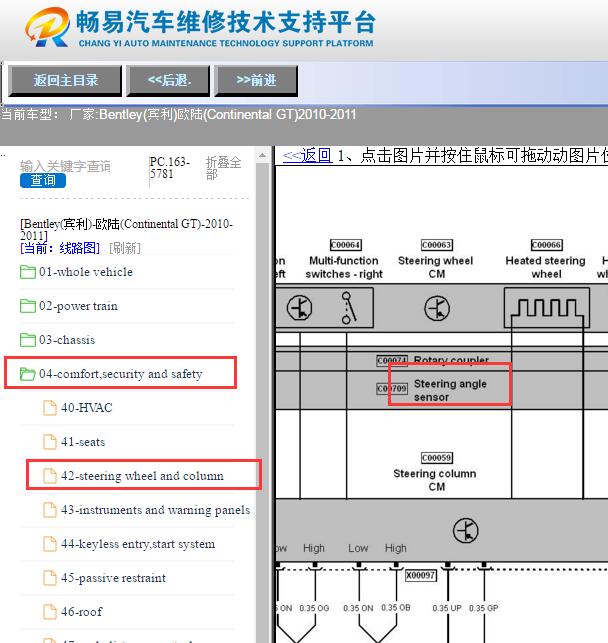Click the C00063 connector label
Image resolution: width=608 pixels, height=643 pixels.
[437, 245]
